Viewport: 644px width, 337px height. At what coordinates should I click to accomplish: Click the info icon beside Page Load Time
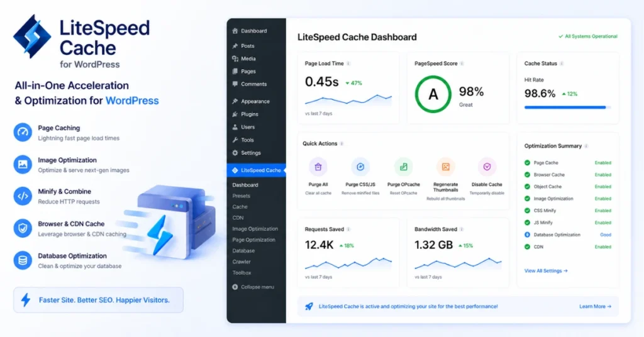(x=348, y=64)
